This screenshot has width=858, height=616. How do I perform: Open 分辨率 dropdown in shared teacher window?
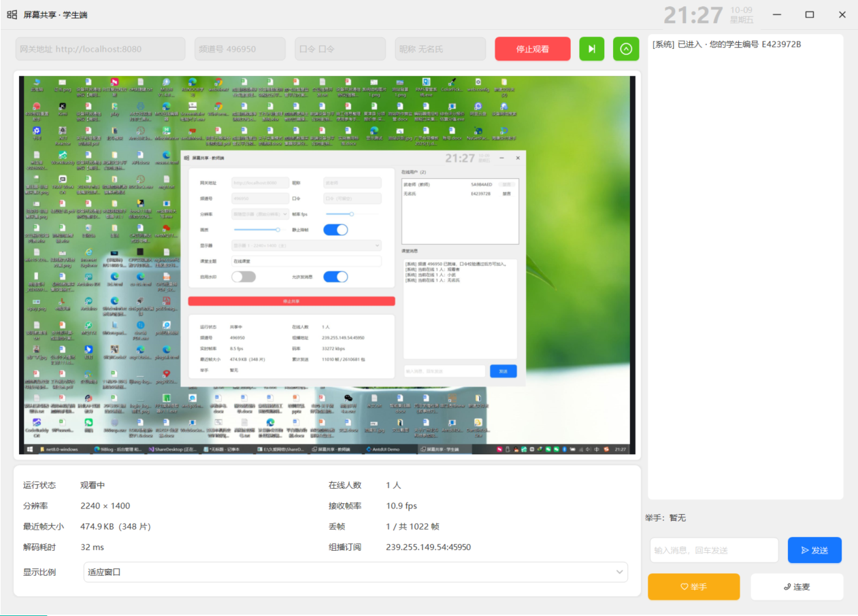(261, 214)
